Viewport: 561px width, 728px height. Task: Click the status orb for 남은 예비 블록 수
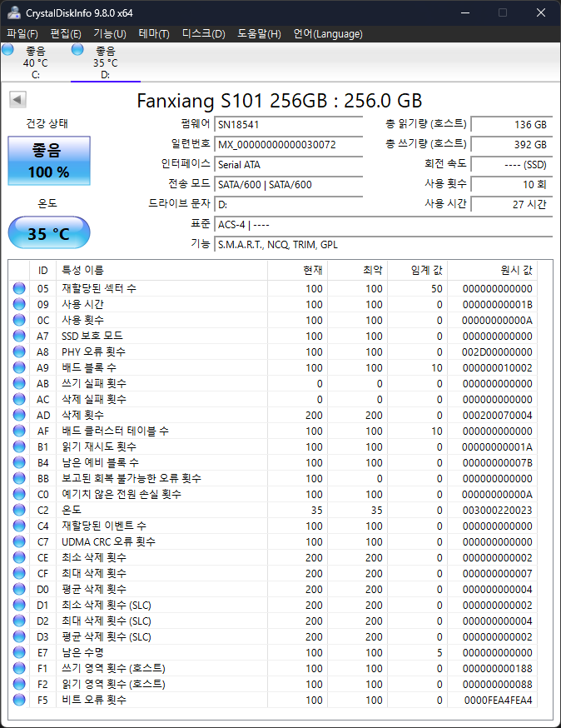(19, 462)
